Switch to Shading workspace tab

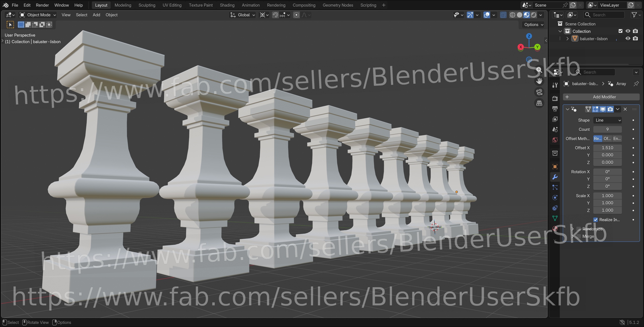click(227, 5)
